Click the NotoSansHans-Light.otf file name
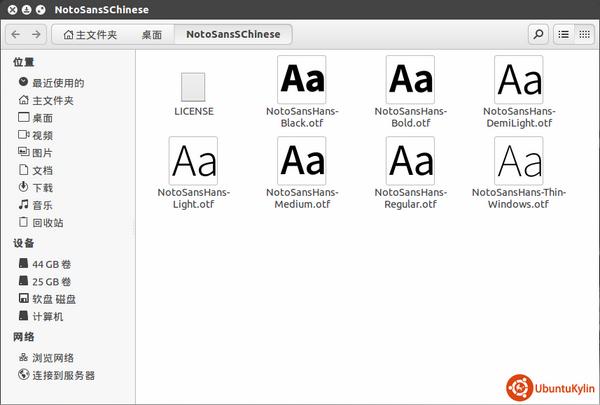The image size is (600, 405). coord(194,198)
